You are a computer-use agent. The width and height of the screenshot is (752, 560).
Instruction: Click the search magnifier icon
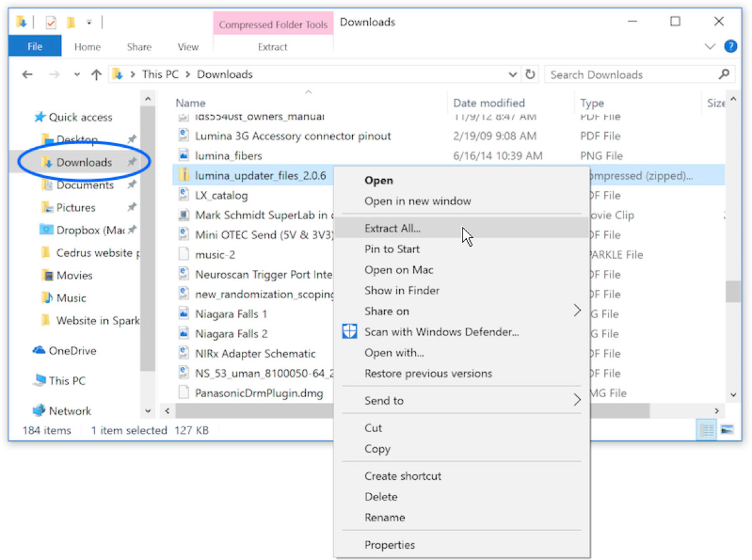coord(724,75)
